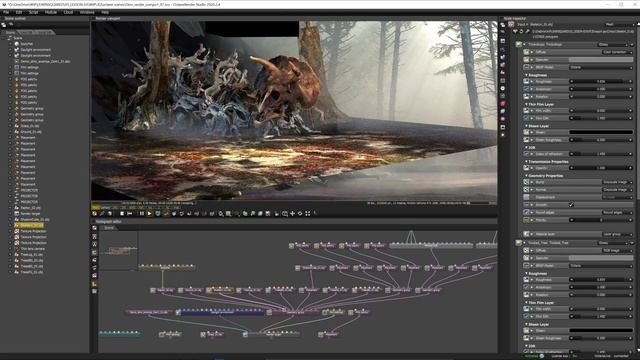Click the first red icon of viewport toolbar

click(x=95, y=213)
